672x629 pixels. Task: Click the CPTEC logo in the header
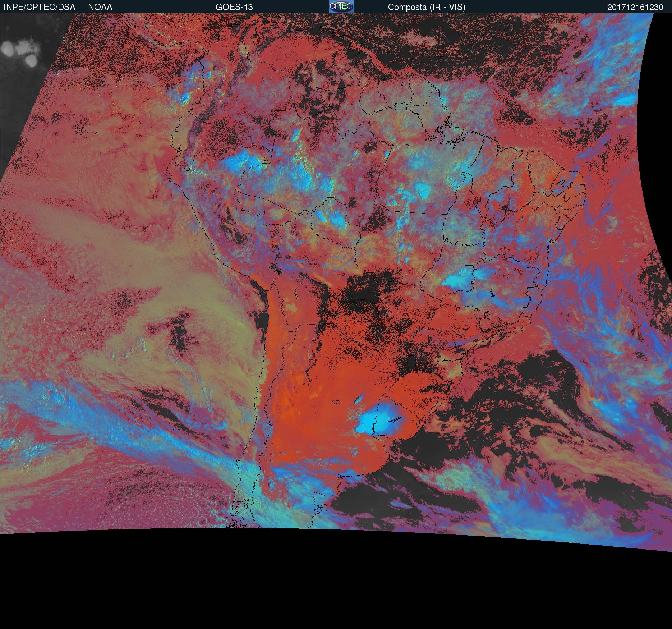[x=341, y=6]
